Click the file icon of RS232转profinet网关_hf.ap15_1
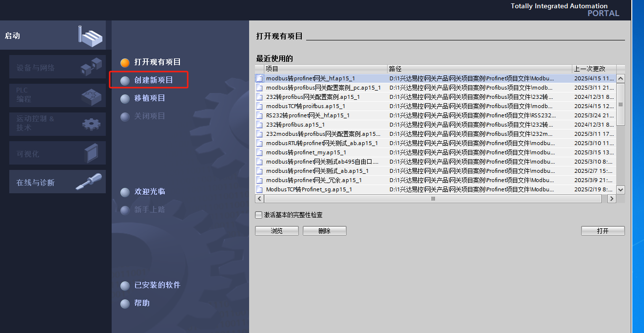The image size is (644, 333). point(259,115)
